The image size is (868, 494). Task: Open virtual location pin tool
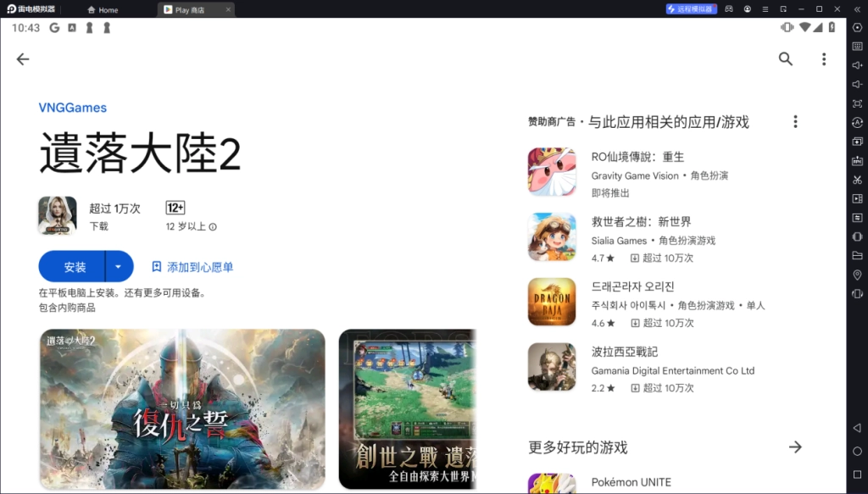coord(858,275)
